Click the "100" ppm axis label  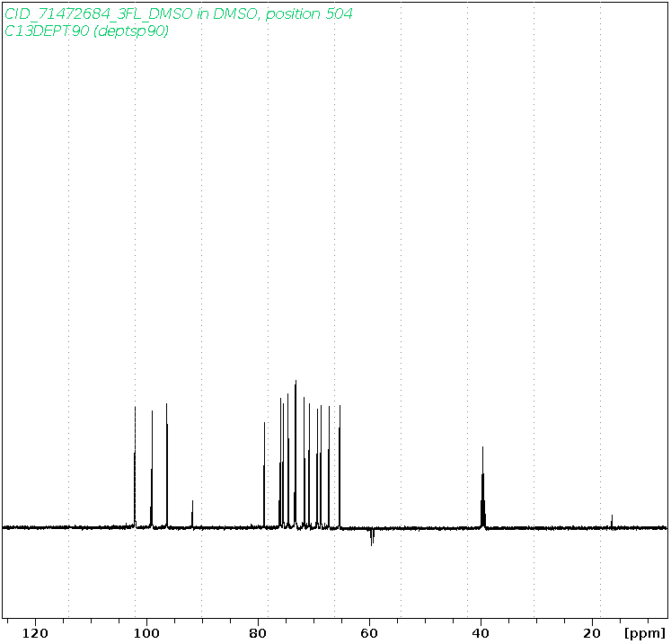(146, 633)
